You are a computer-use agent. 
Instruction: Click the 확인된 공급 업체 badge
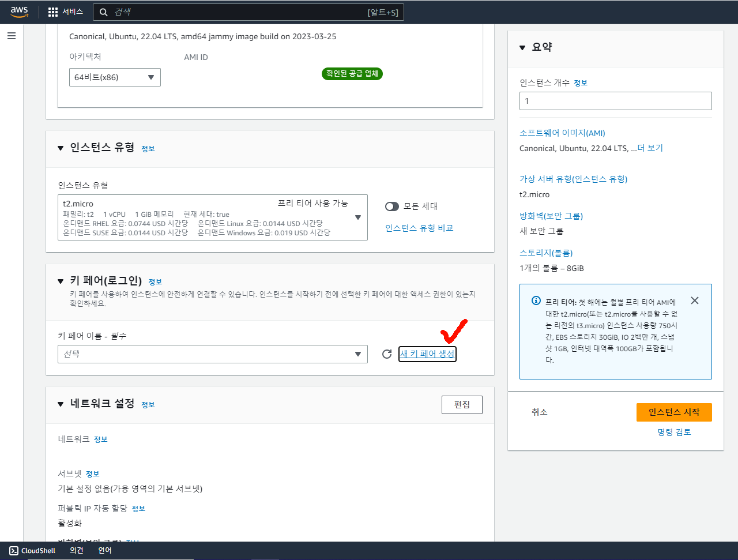coord(352,74)
